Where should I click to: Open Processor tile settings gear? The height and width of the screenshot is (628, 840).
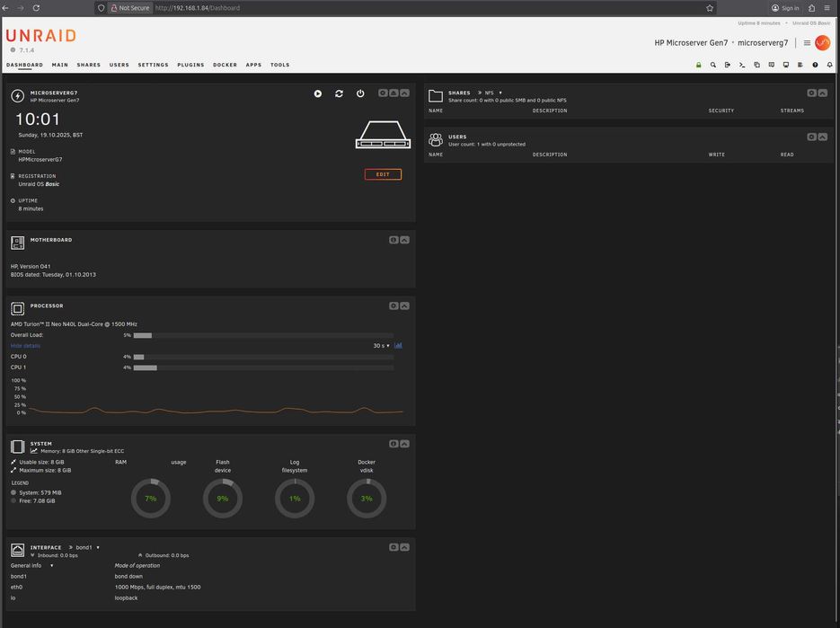pos(393,306)
